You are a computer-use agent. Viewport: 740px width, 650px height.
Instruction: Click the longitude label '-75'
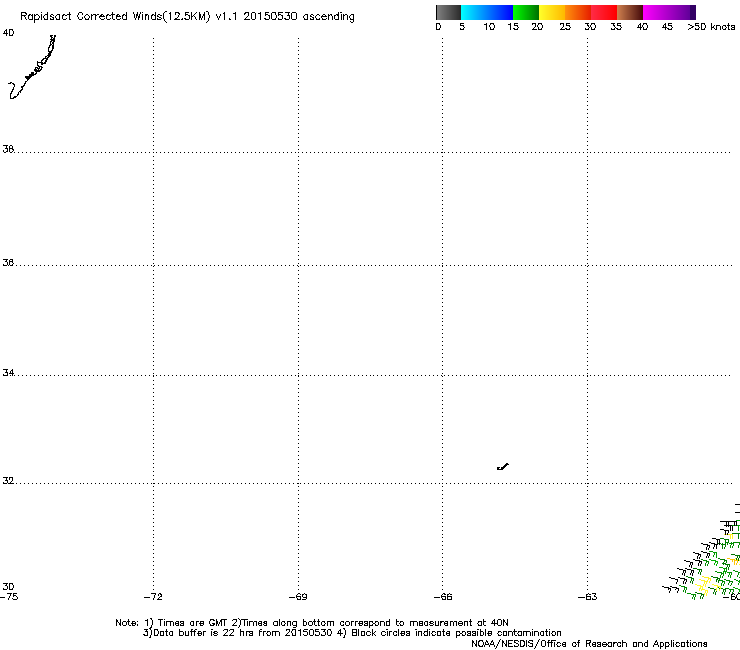[9, 597]
